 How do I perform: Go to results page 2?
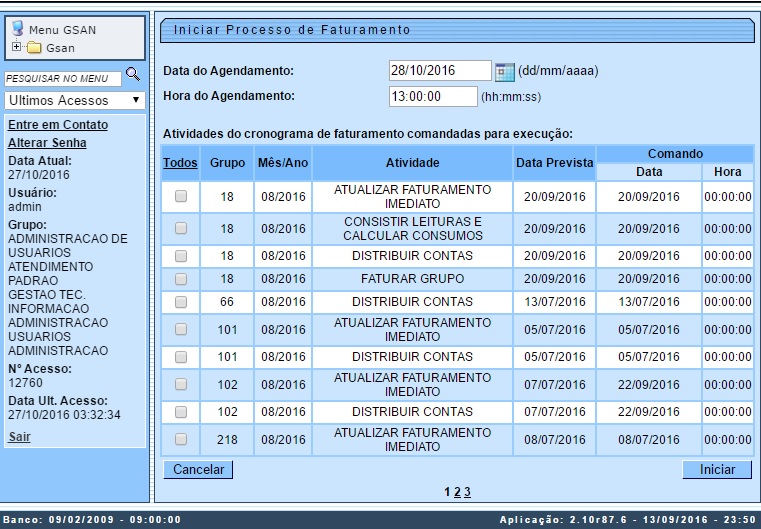(x=457, y=492)
